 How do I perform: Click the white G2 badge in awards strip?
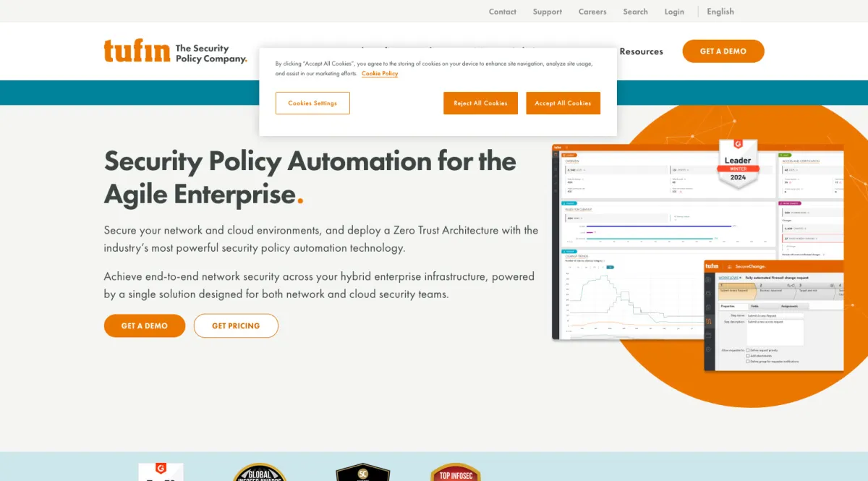click(x=161, y=472)
